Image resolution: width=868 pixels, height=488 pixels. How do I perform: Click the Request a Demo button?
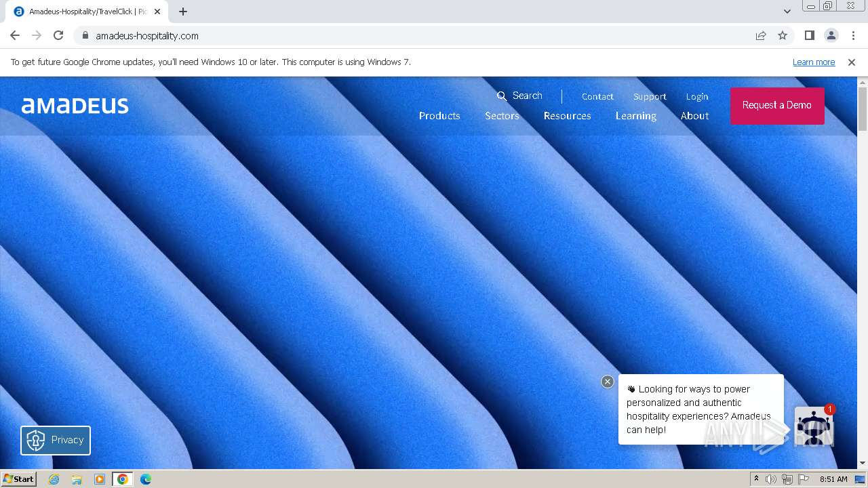pos(777,106)
